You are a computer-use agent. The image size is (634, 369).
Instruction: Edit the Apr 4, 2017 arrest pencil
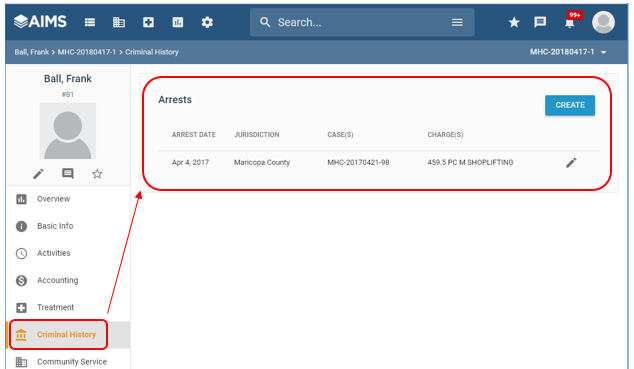(571, 162)
